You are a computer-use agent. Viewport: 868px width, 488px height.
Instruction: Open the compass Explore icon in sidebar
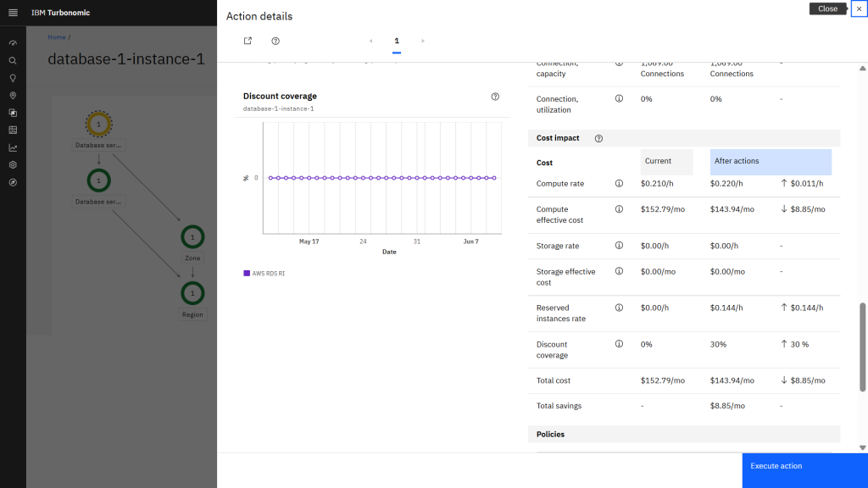coord(13,183)
